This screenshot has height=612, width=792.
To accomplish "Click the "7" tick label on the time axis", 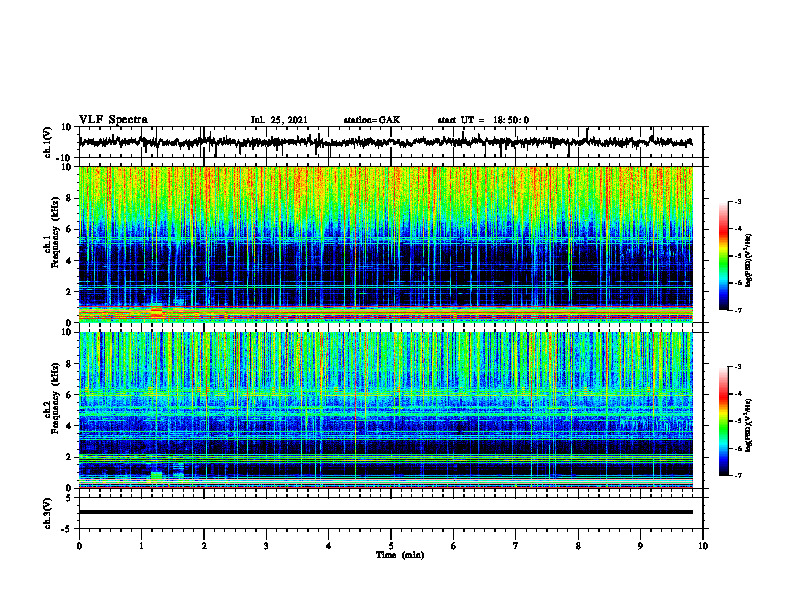I will tap(516, 546).
